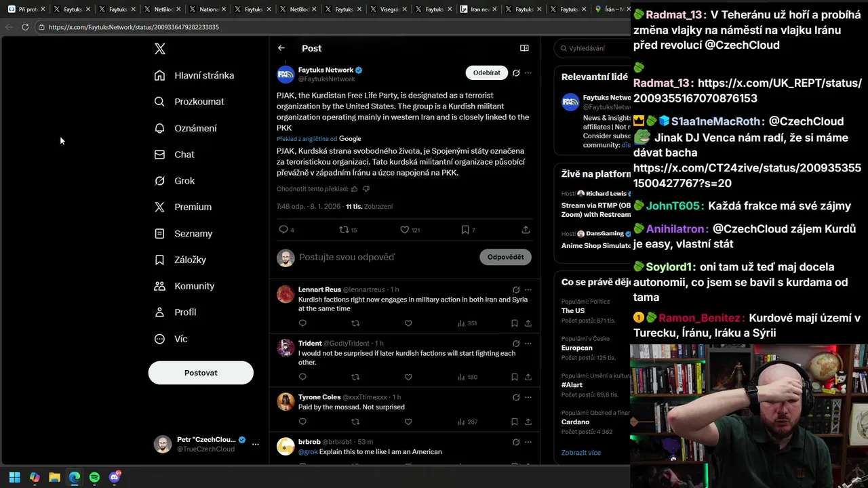
Task: Open account menu dots next to TrueCzechCloud
Action: 256,444
